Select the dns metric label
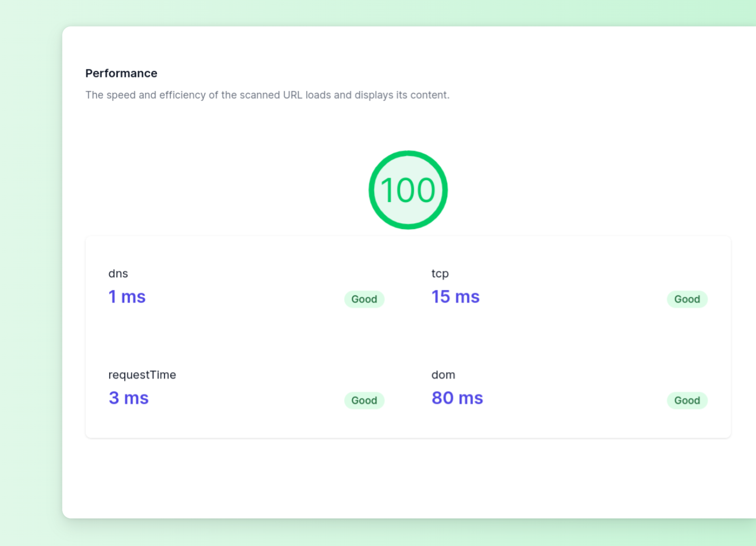The width and height of the screenshot is (756, 546). (x=118, y=274)
